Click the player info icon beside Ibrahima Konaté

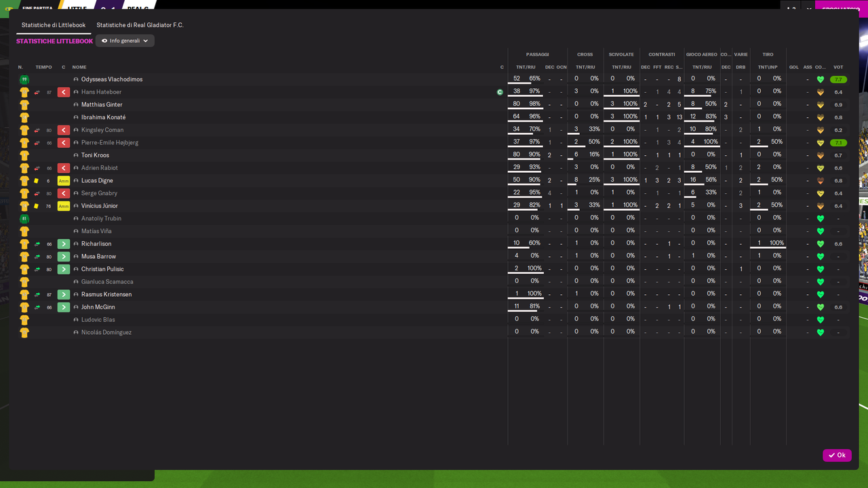point(76,117)
